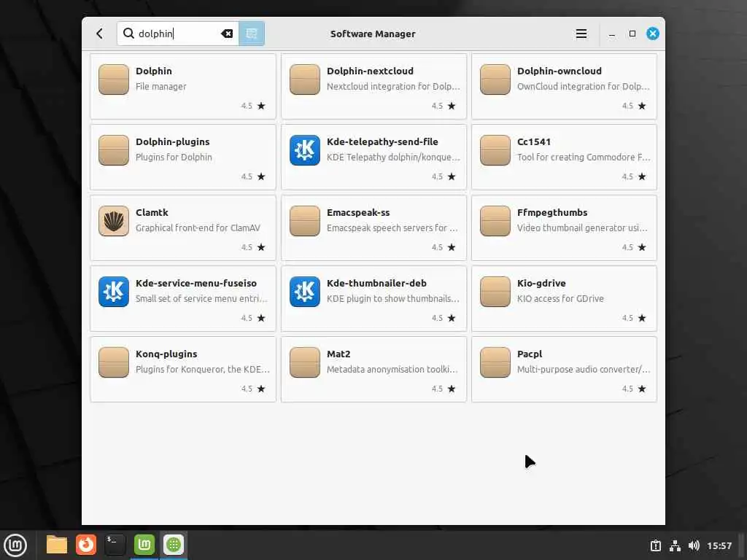Viewport: 747px width, 560px height.
Task: Open the Kio-gdrive package icon
Action: click(x=495, y=292)
